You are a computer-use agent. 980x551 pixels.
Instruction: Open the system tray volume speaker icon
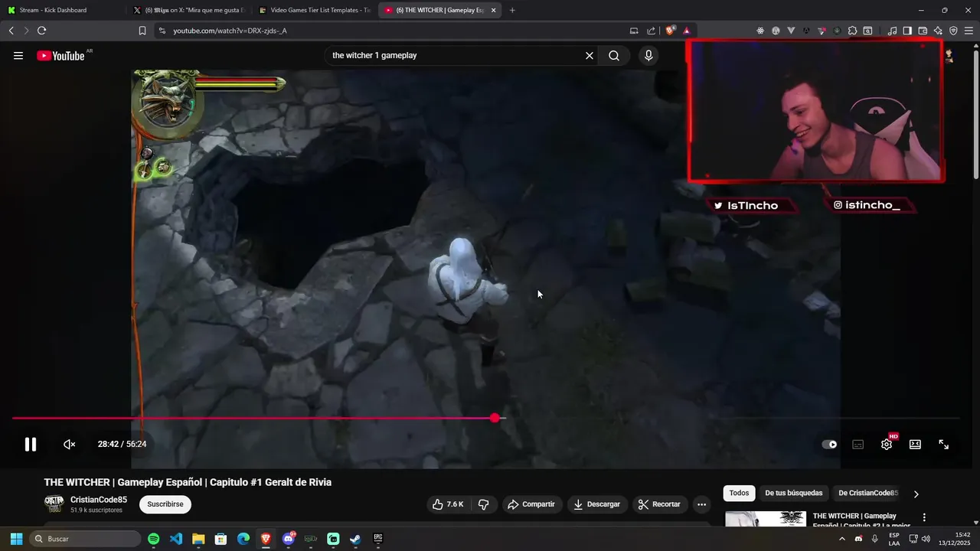tap(926, 539)
